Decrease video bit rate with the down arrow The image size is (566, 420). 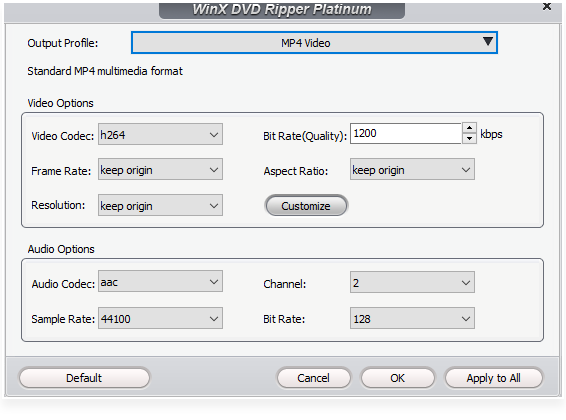coord(469,139)
